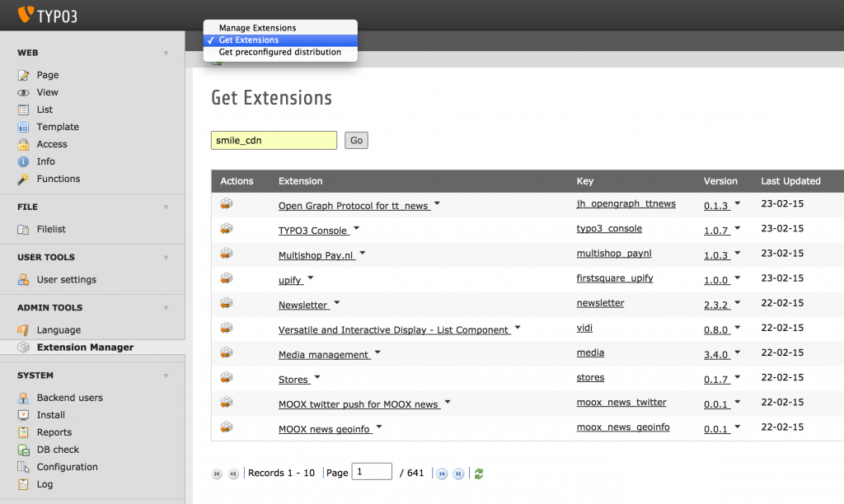
Task: Choose Get preconfigured distribution
Action: pyautogui.click(x=280, y=51)
